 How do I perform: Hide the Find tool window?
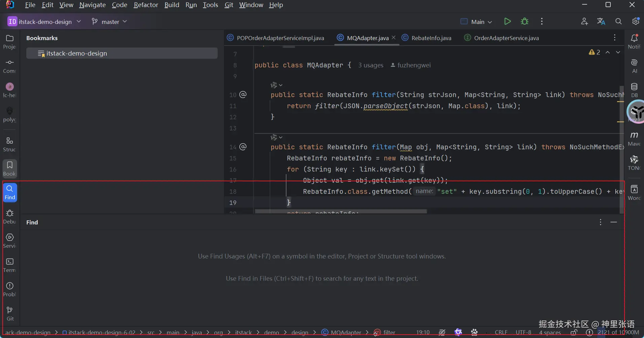[614, 222]
